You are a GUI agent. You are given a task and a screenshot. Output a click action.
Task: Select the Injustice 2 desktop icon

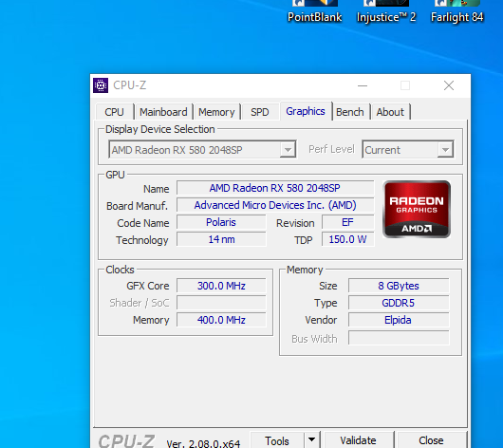[x=386, y=12]
